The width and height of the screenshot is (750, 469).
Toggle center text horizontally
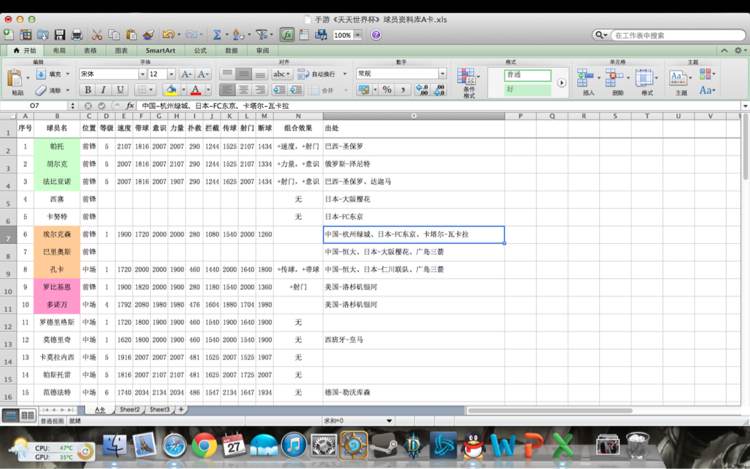tap(243, 89)
